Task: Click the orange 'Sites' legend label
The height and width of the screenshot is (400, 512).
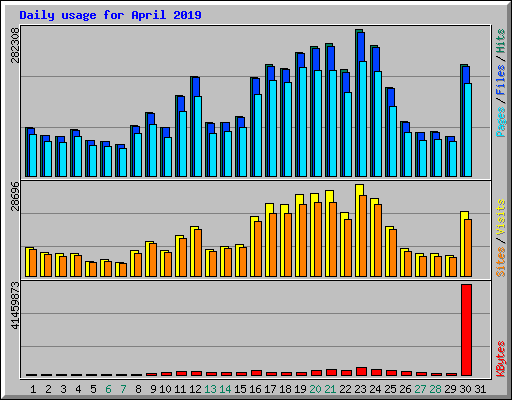Action: [x=500, y=262]
